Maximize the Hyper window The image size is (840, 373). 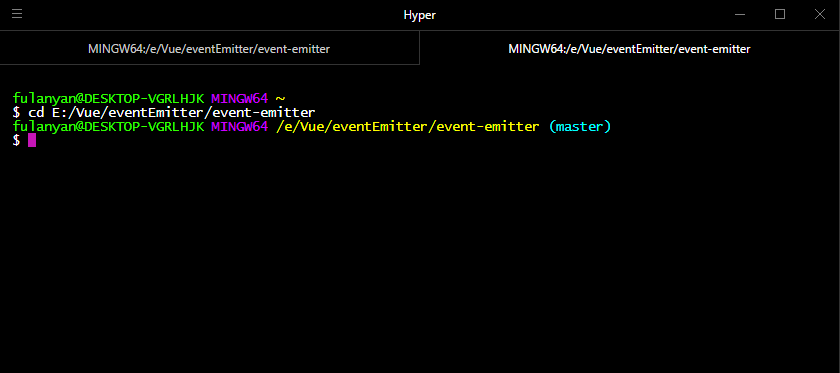pyautogui.click(x=780, y=14)
